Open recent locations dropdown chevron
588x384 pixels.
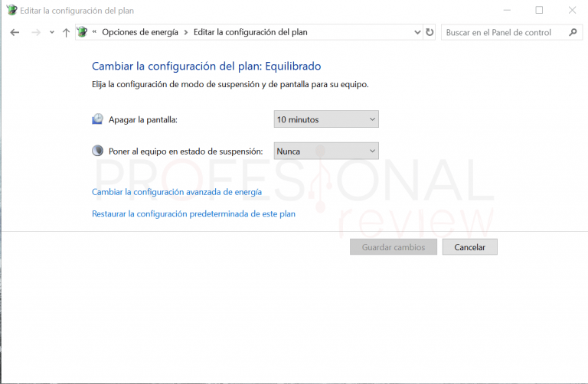(x=52, y=33)
